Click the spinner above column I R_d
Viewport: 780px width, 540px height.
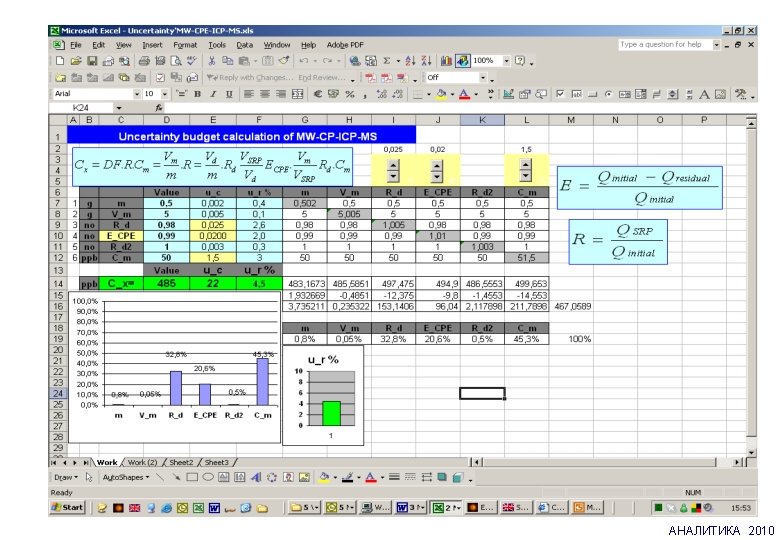click(392, 171)
